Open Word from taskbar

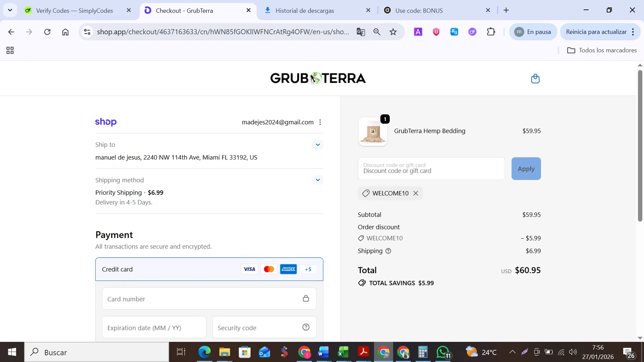point(323,352)
